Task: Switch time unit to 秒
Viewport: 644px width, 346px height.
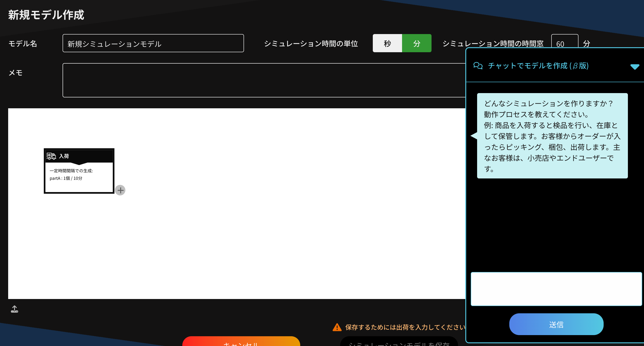Action: point(387,43)
